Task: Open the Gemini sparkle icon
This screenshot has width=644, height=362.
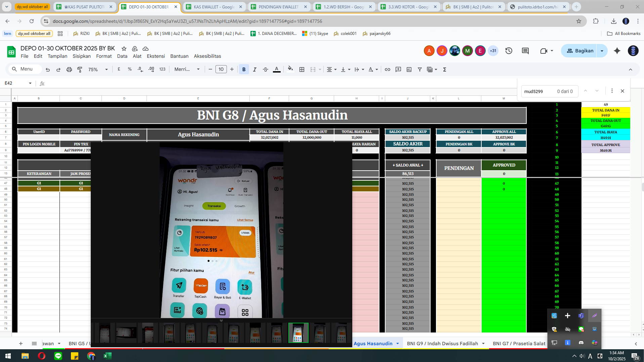Action: pyautogui.click(x=617, y=51)
